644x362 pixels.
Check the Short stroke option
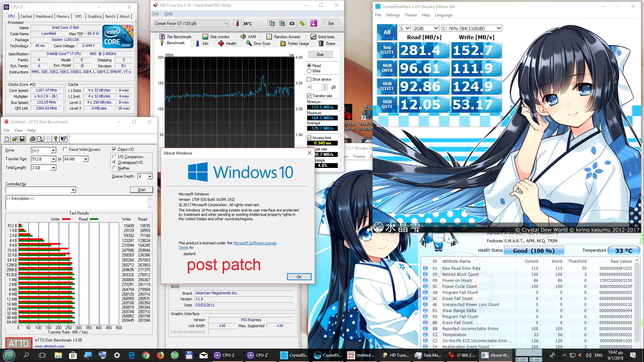click(x=309, y=79)
